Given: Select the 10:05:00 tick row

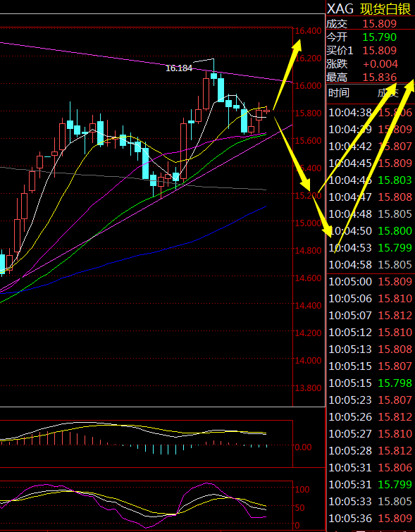Looking at the screenshot, I should click(x=370, y=282).
